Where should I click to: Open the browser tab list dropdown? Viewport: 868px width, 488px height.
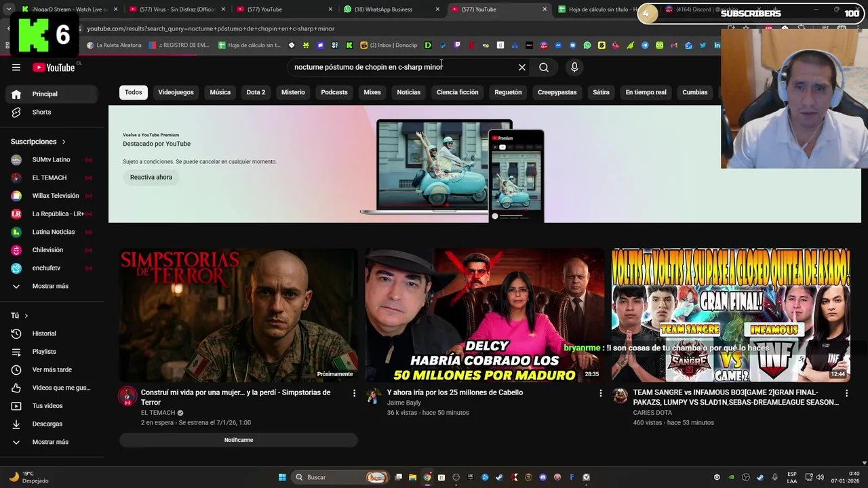tap(8, 9)
